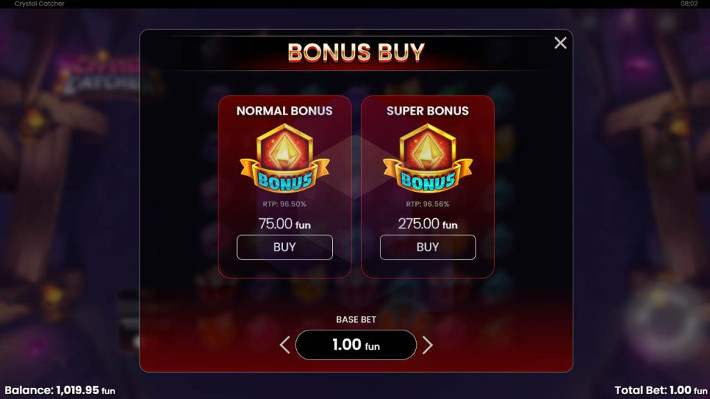Click the 75.00 fun price label
The image size is (710, 399).
click(x=284, y=224)
